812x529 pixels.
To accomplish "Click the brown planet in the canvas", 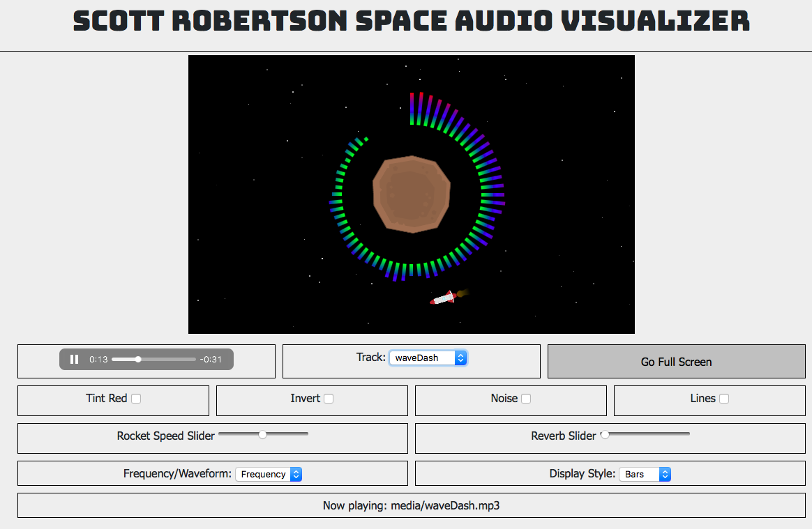I will (412, 194).
